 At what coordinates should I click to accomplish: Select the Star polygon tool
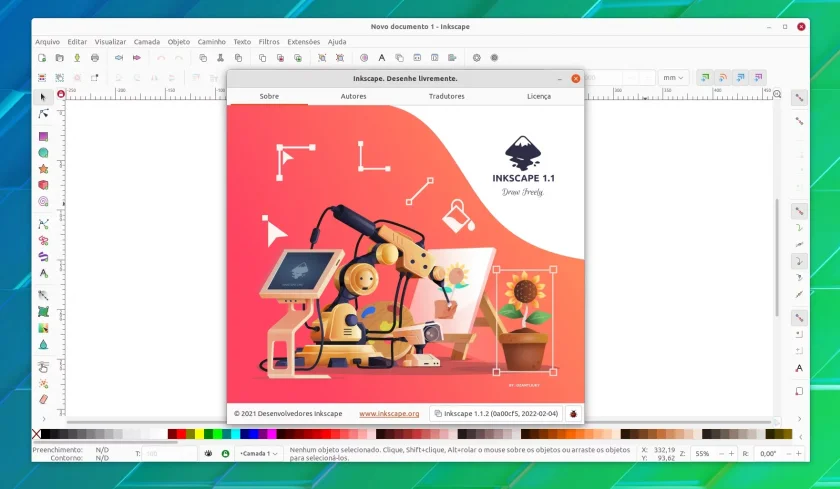43,169
